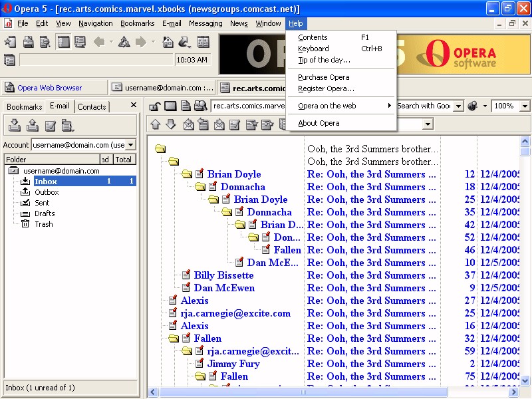The image size is (532, 399).
Task: Open the back history dropdown arrow
Action: [x=111, y=42]
